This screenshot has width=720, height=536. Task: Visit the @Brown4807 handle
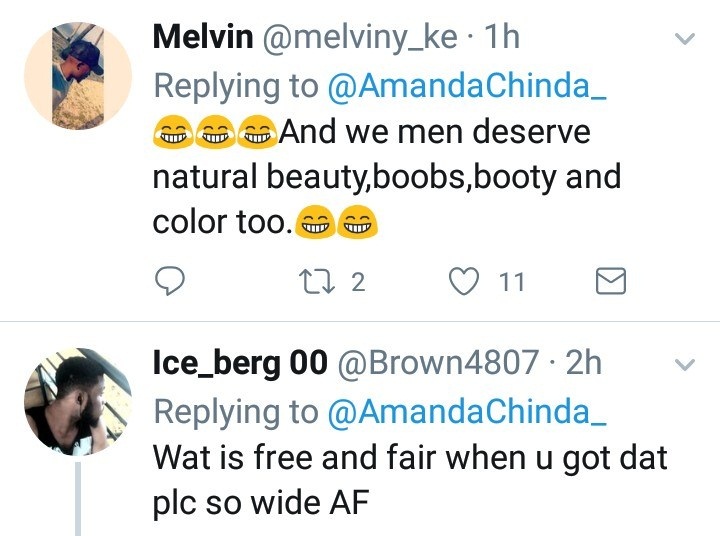coord(442,362)
